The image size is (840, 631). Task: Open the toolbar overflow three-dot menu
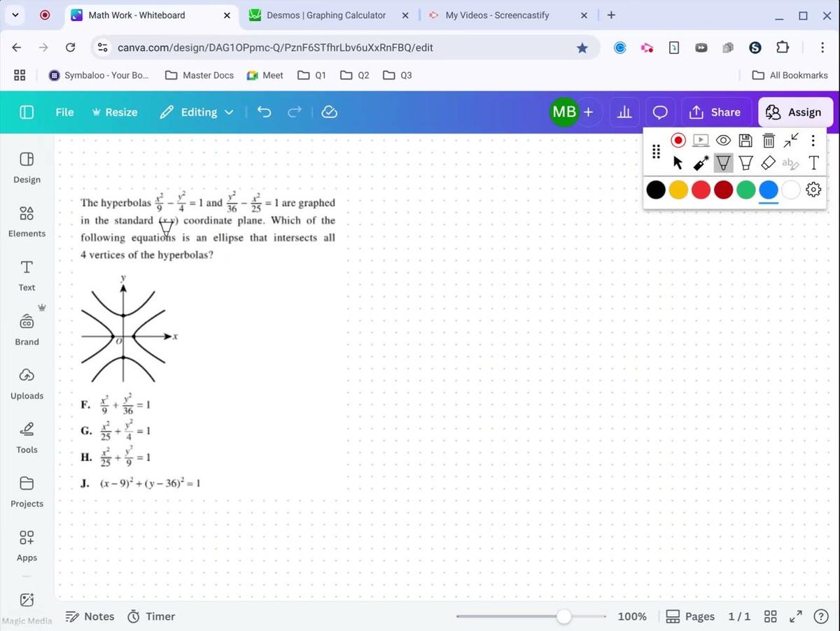click(x=813, y=140)
